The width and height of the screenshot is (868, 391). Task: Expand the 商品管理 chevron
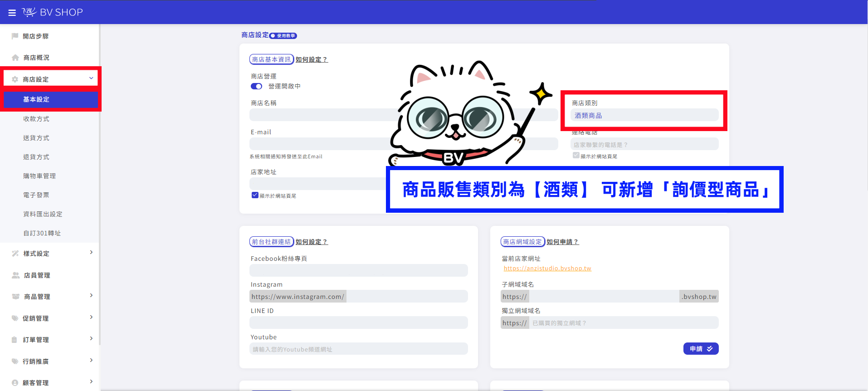(x=91, y=295)
